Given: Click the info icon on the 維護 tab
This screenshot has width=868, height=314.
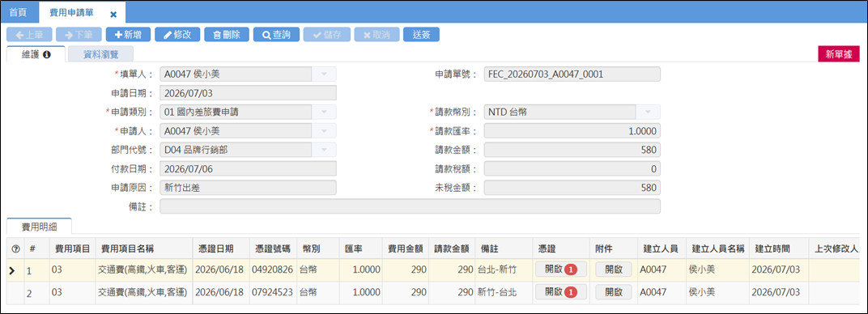Looking at the screenshot, I should pyautogui.click(x=46, y=55).
